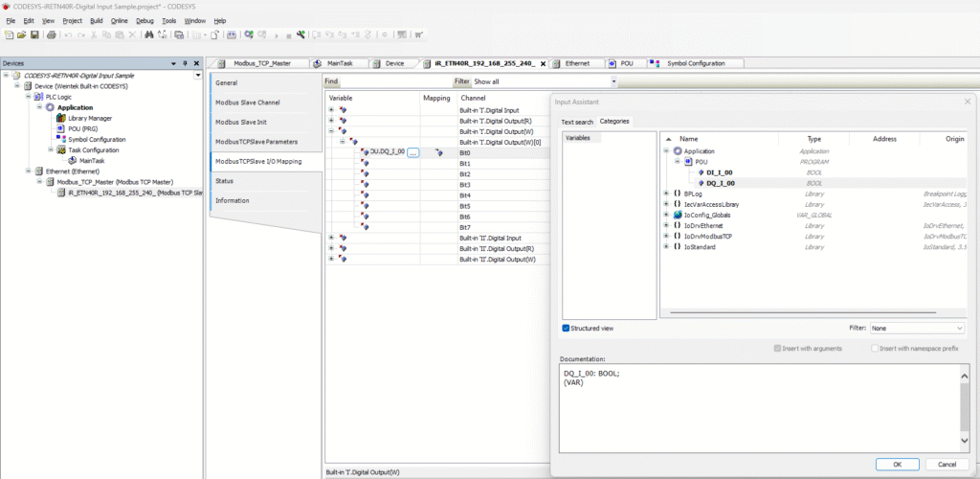The width and height of the screenshot is (980, 479).
Task: Open the Online menu
Action: coord(120,21)
